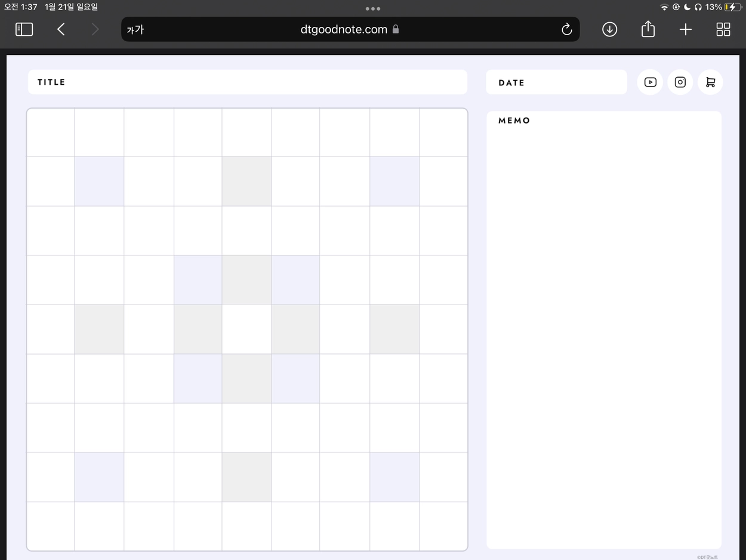746x560 pixels.
Task: Open the downloads list
Action: (609, 29)
